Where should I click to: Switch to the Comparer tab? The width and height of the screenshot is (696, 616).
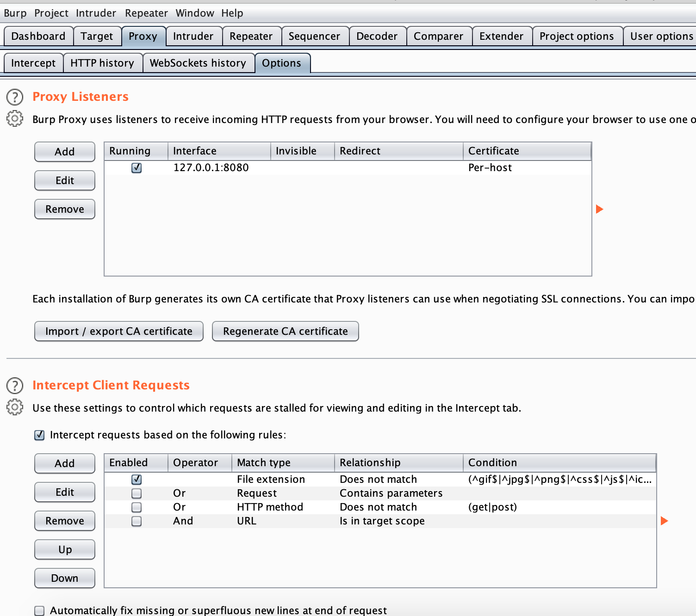point(439,36)
